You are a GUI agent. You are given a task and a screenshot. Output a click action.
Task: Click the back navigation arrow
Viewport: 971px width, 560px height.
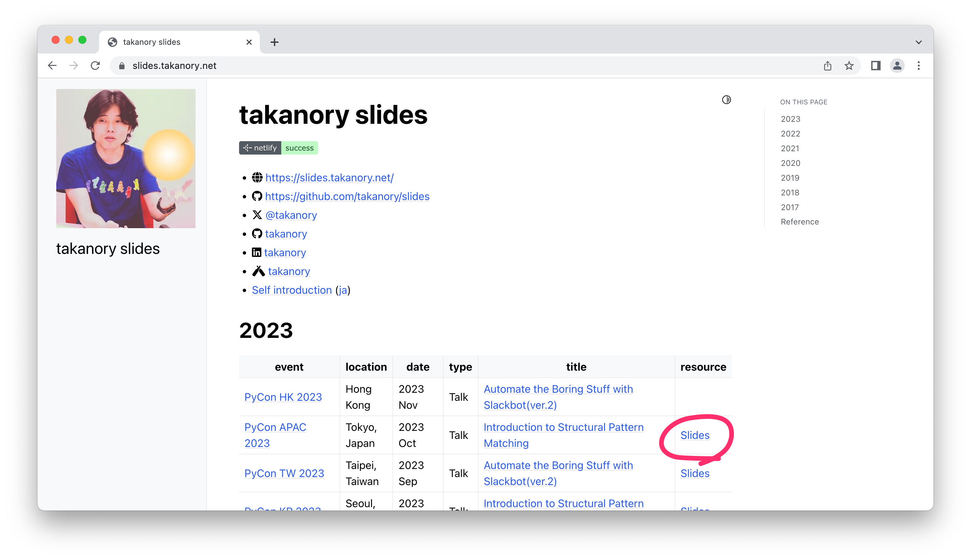[x=52, y=65]
